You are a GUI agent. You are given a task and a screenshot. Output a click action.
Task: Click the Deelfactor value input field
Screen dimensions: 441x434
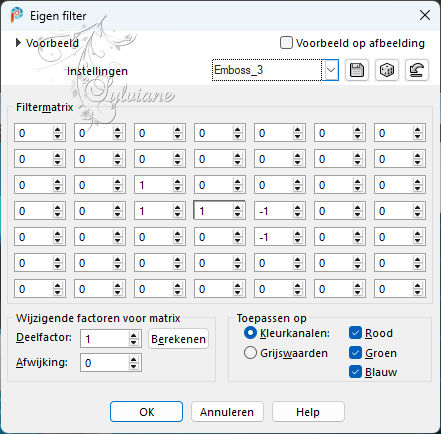point(105,339)
